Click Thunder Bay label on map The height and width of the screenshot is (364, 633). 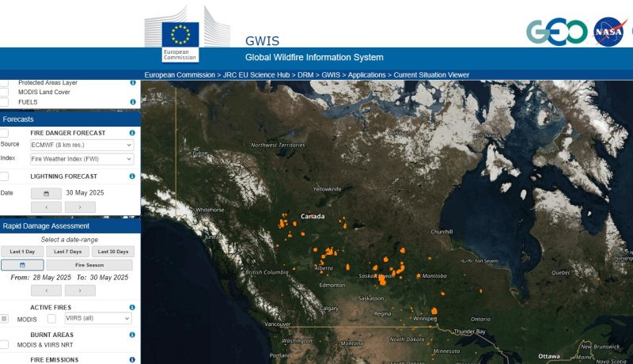(x=469, y=332)
